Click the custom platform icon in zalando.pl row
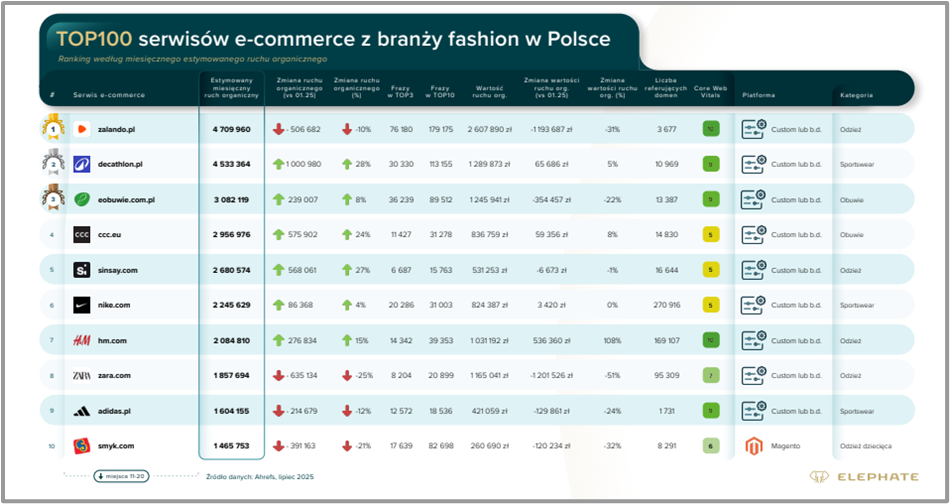Viewport: 950px width, 504px height. coord(752,129)
